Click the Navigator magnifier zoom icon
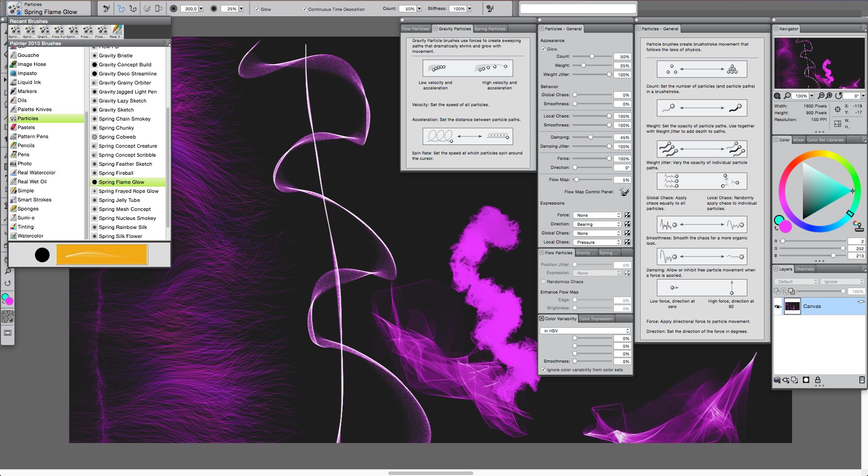This screenshot has height=476, width=868. coord(787,96)
